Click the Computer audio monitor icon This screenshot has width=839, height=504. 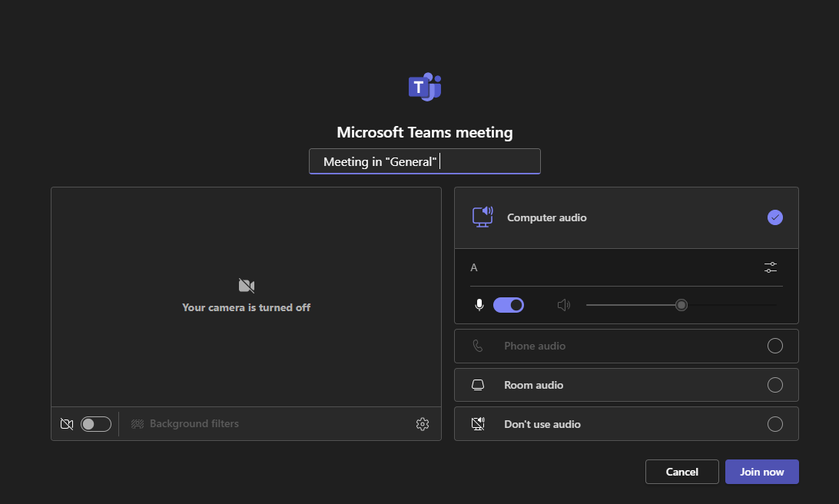coord(483,217)
